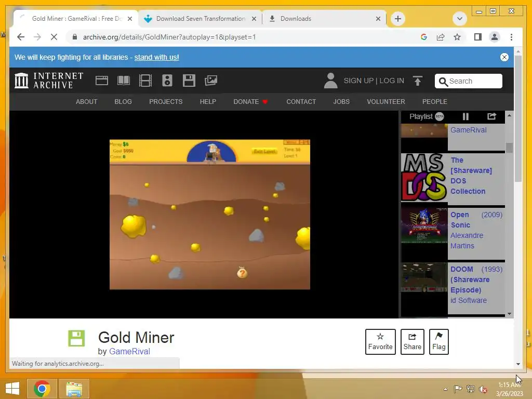
Task: Switch to Download Seven Transformation tab
Action: [x=200, y=19]
